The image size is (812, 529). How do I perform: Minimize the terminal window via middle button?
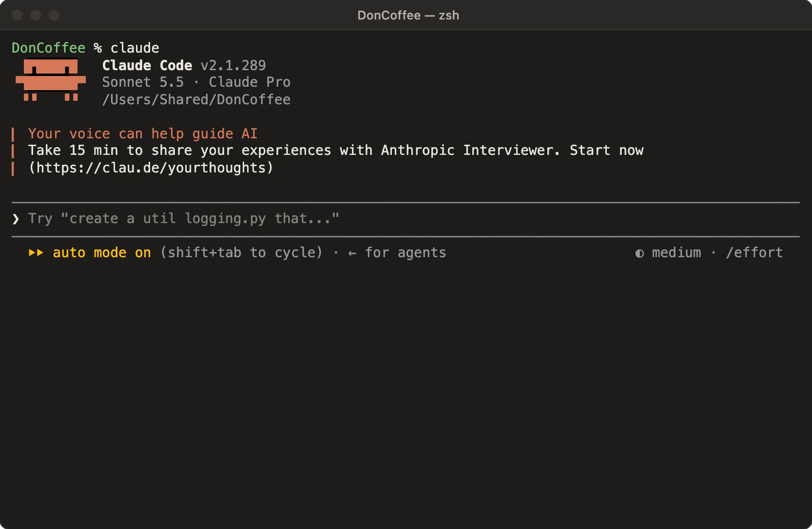tap(36, 15)
